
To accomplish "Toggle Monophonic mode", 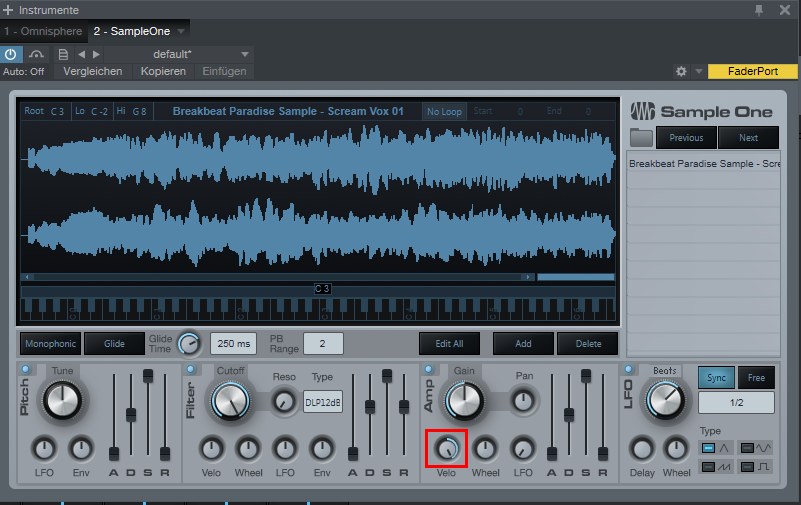I will (51, 344).
